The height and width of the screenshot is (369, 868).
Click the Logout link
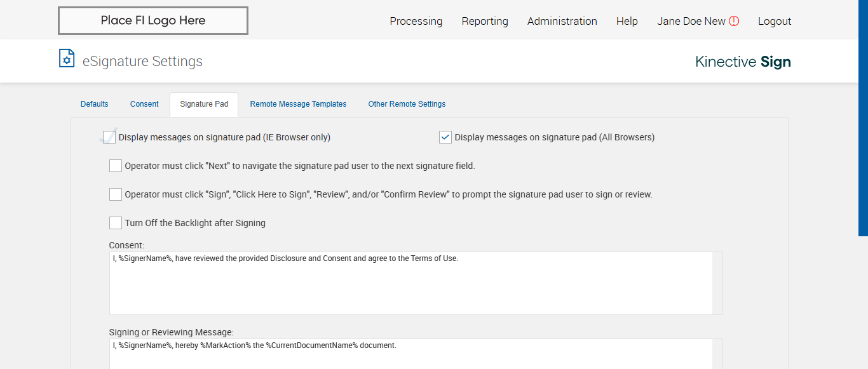(775, 21)
